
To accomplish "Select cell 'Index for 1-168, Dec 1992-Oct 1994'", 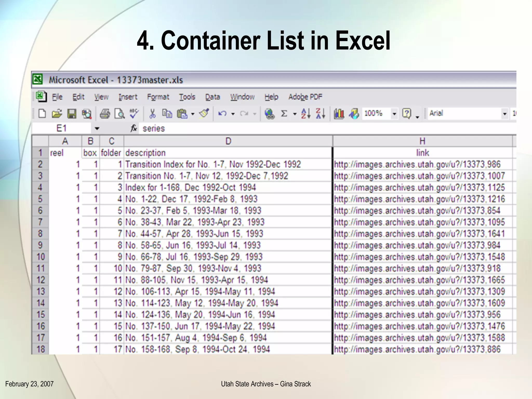I will 228,188.
